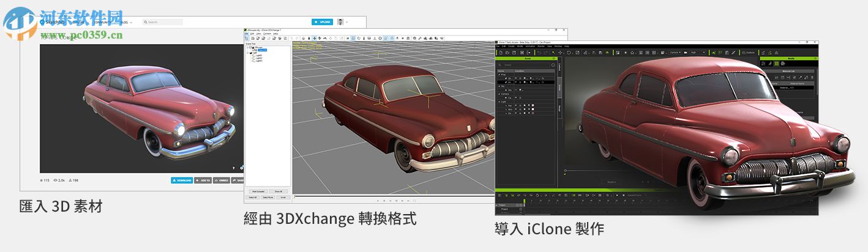This screenshot has width=868, height=252.
Task: Click the Sketchfab 3D car viewer
Action: 142,108
